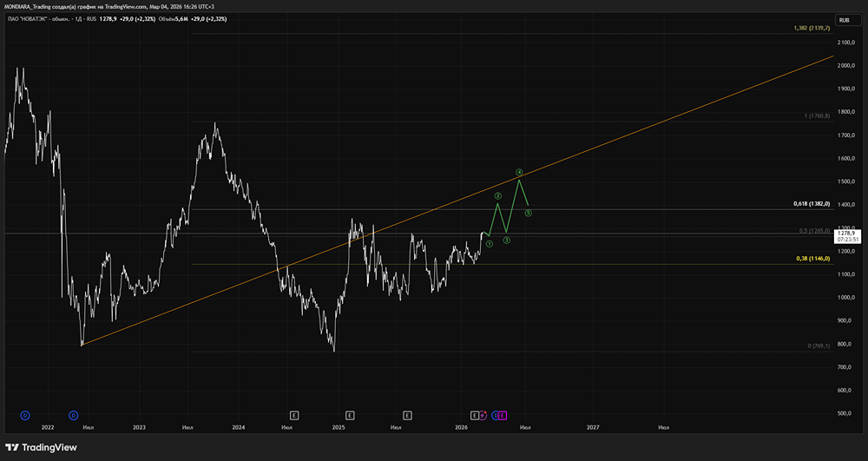
Task: Select the green Elliott wave label 2
Action: pos(498,196)
